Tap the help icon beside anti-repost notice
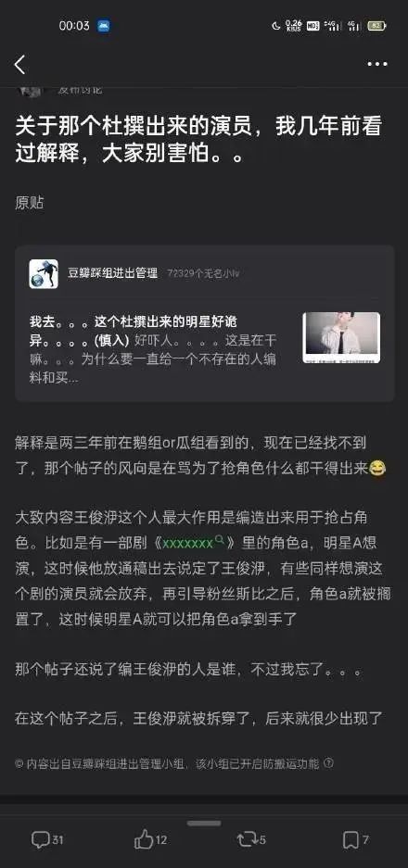The width and height of the screenshot is (408, 868). point(328,762)
